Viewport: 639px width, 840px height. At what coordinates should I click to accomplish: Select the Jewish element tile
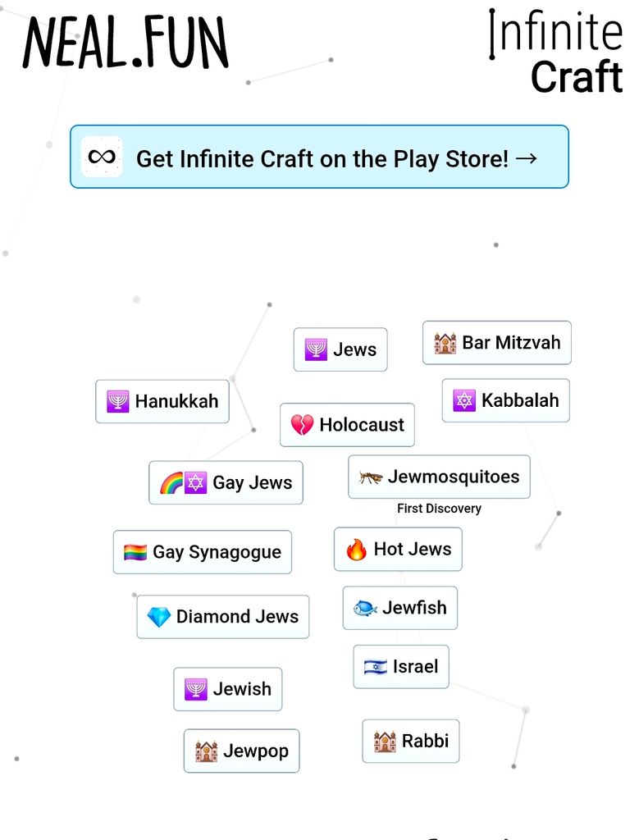click(228, 689)
